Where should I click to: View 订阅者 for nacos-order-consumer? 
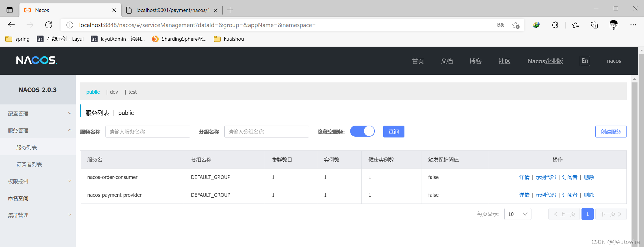[x=570, y=177]
